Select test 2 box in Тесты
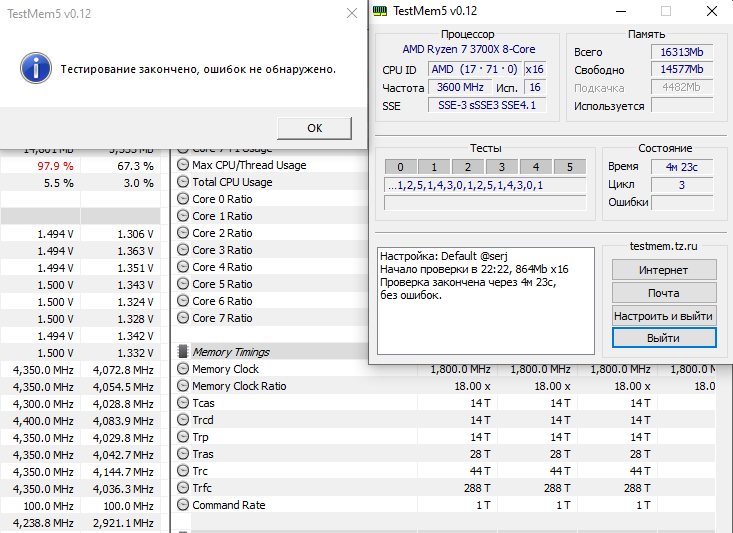Viewport: 733px width, 533px height. click(x=468, y=167)
